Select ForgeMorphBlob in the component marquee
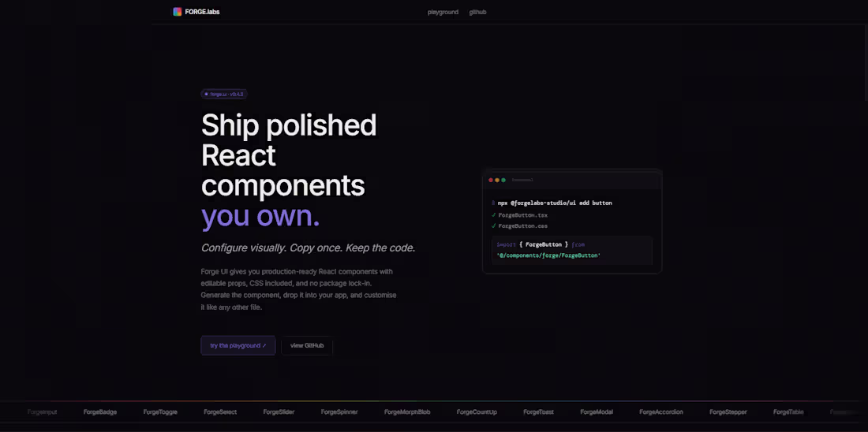 (x=407, y=412)
